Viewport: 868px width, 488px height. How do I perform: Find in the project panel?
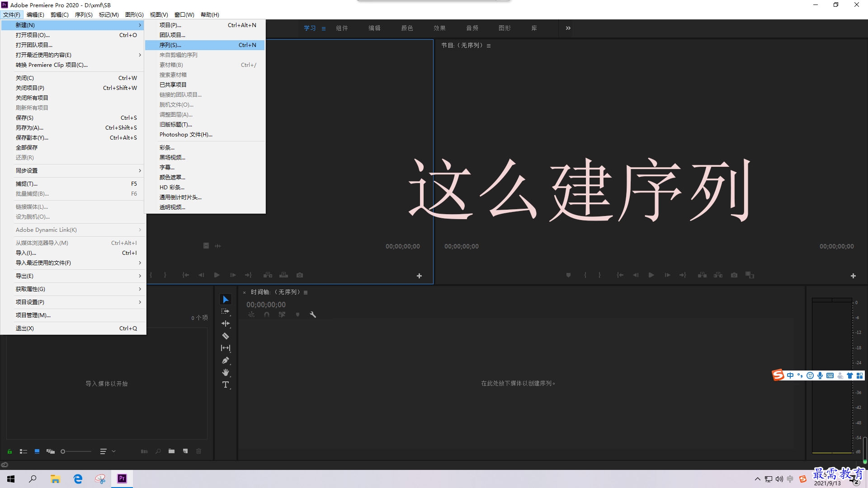pos(158,451)
